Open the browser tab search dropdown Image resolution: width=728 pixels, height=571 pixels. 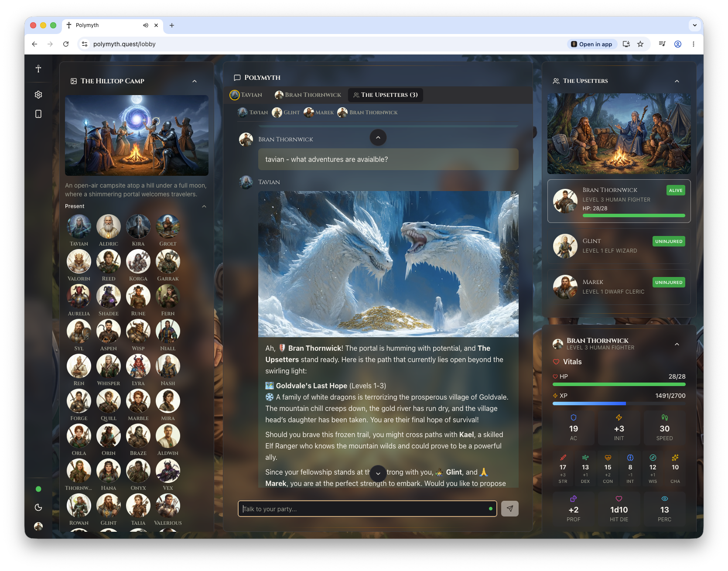click(x=695, y=25)
